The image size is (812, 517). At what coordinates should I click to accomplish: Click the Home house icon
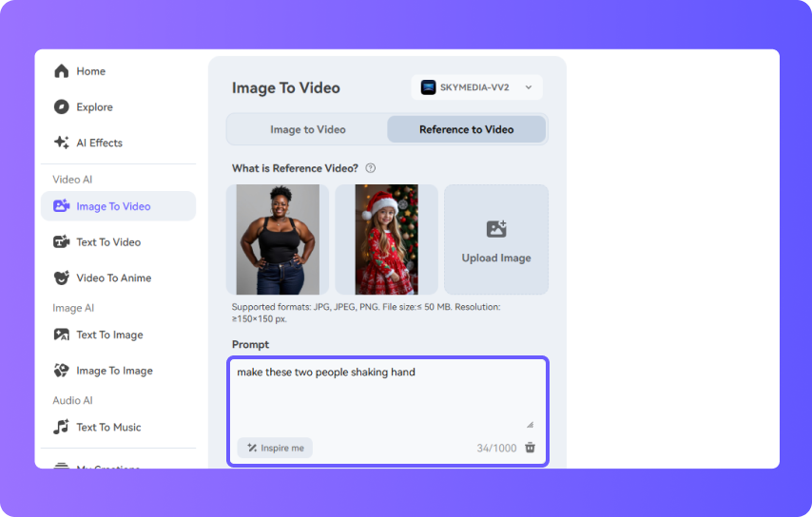click(61, 71)
